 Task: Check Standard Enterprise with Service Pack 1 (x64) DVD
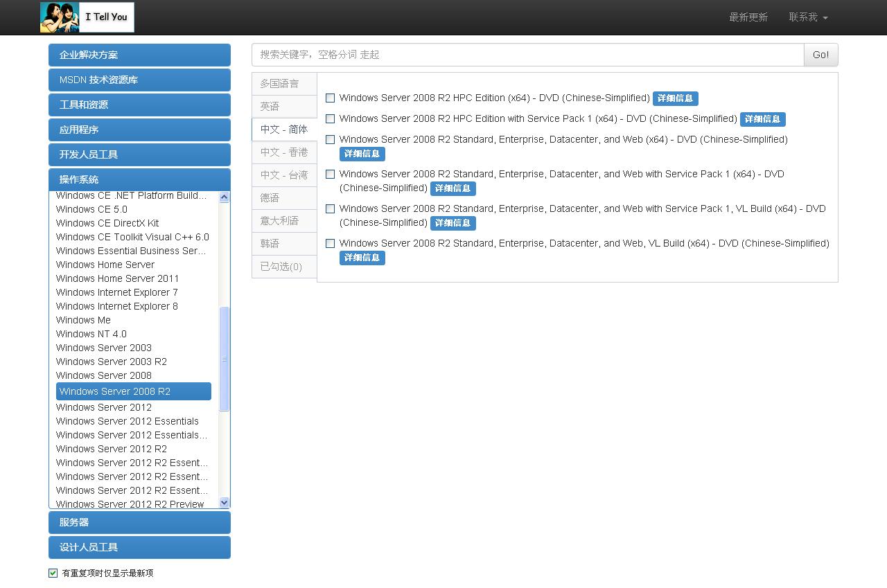330,175
